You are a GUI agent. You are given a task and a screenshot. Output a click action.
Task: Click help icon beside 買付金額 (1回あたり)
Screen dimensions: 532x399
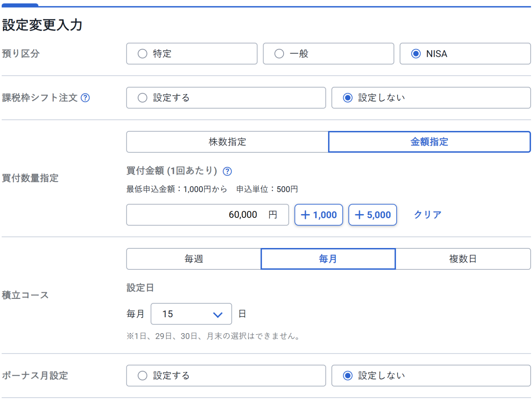click(227, 171)
